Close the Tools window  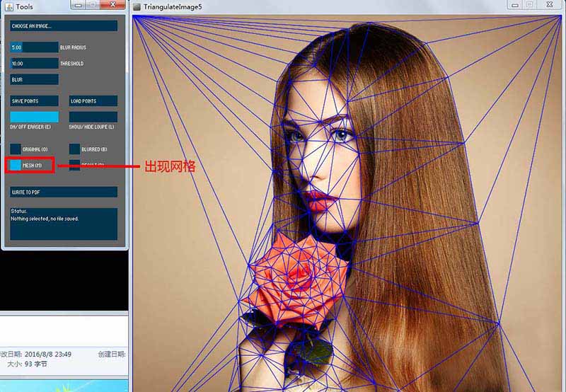(x=112, y=5)
